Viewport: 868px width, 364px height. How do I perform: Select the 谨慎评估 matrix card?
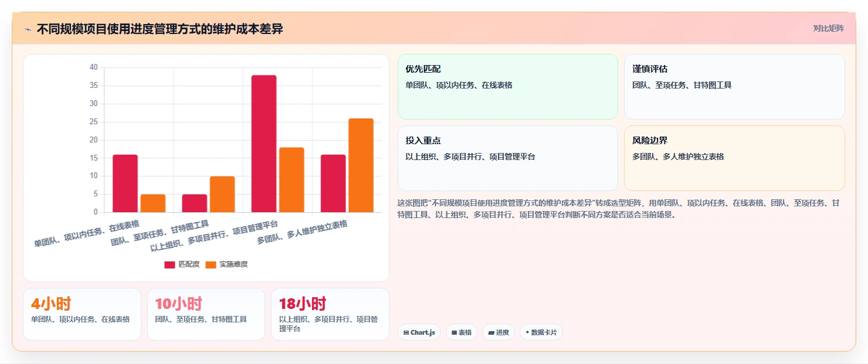(x=734, y=87)
